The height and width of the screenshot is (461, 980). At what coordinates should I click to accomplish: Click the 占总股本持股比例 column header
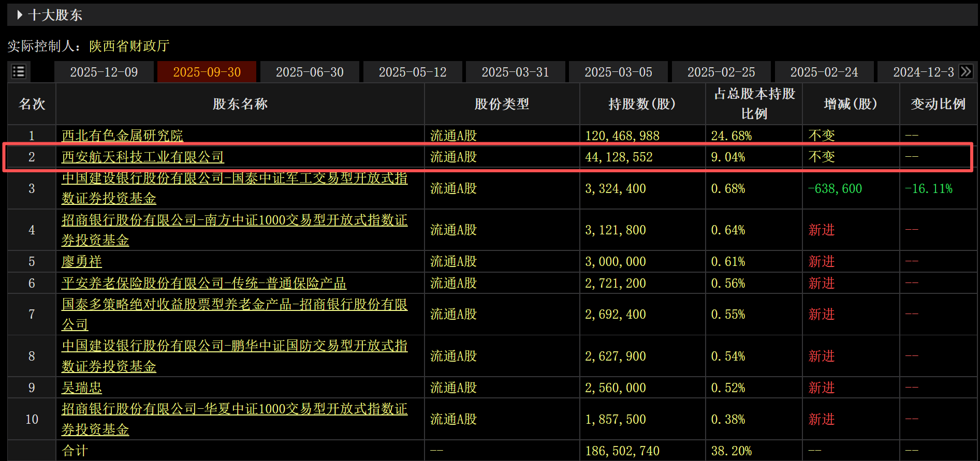coord(754,103)
